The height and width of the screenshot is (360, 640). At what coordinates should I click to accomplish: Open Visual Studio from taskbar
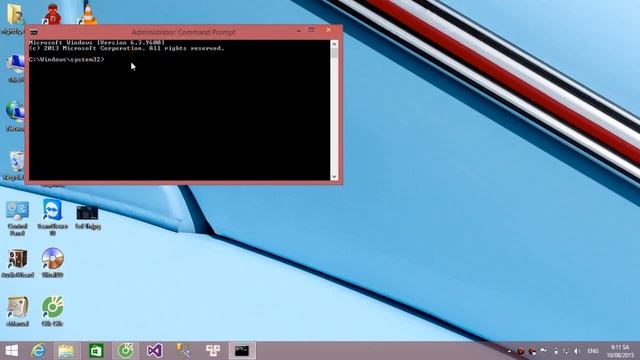(155, 351)
